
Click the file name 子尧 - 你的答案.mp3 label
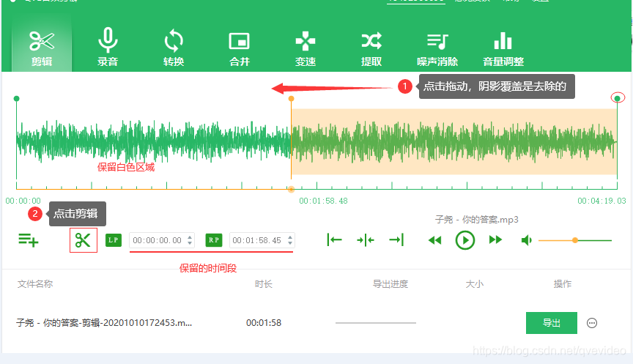[477, 220]
